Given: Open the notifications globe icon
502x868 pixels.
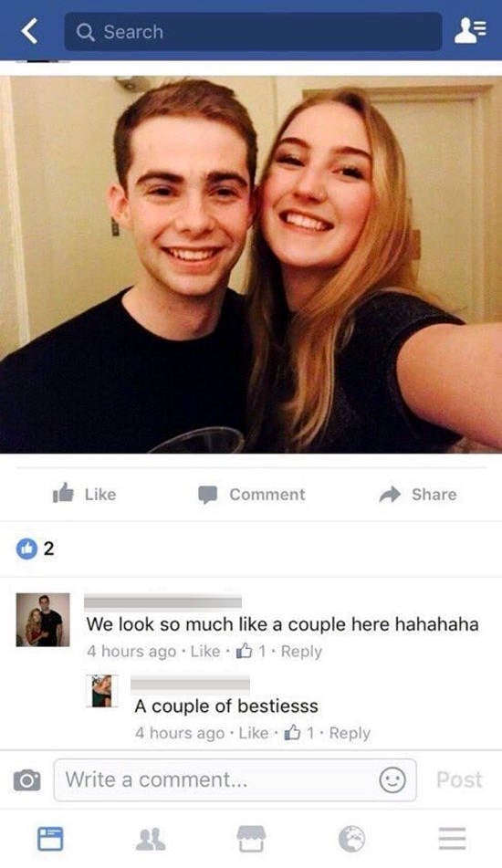Looking at the screenshot, I should tap(352, 838).
